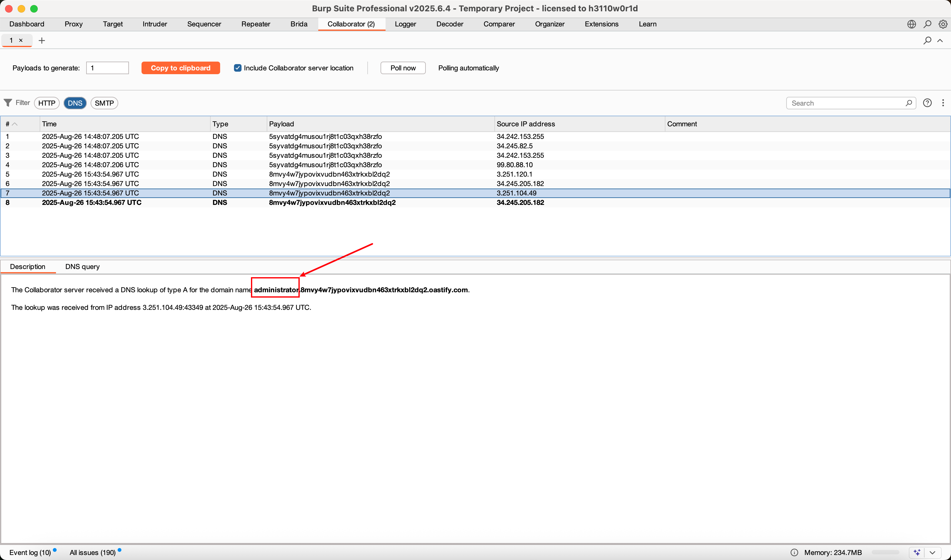Open the Dashboard tab
Viewport: 951px width, 560px height.
27,24
